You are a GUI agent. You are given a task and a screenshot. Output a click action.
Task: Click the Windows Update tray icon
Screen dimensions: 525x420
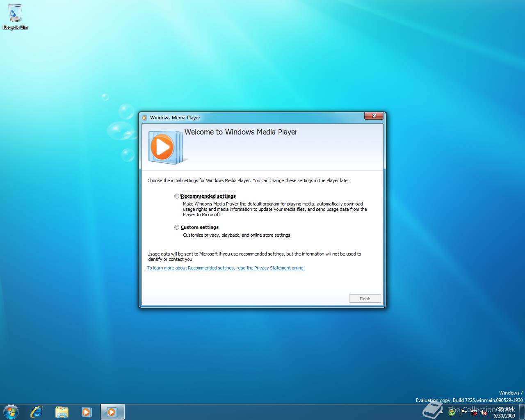click(x=452, y=412)
